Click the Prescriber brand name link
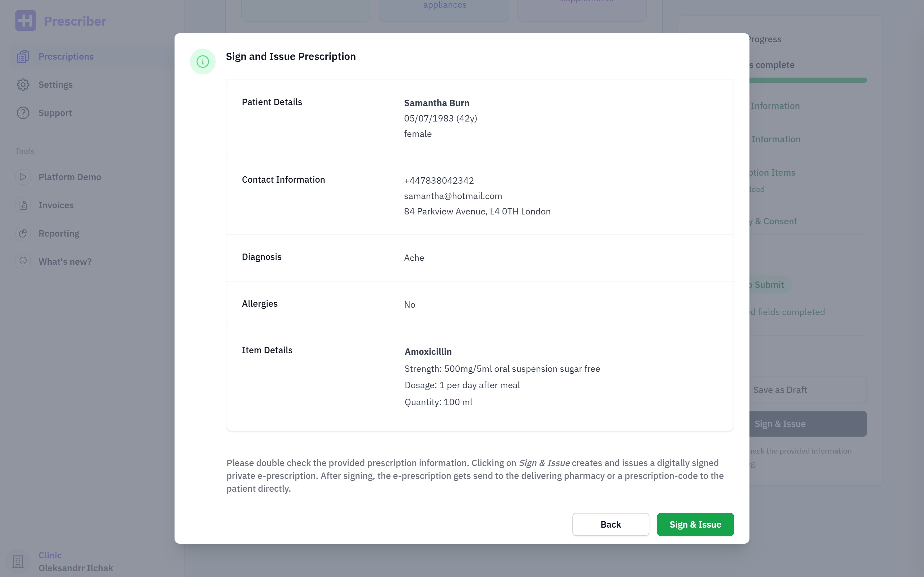 pos(75,21)
